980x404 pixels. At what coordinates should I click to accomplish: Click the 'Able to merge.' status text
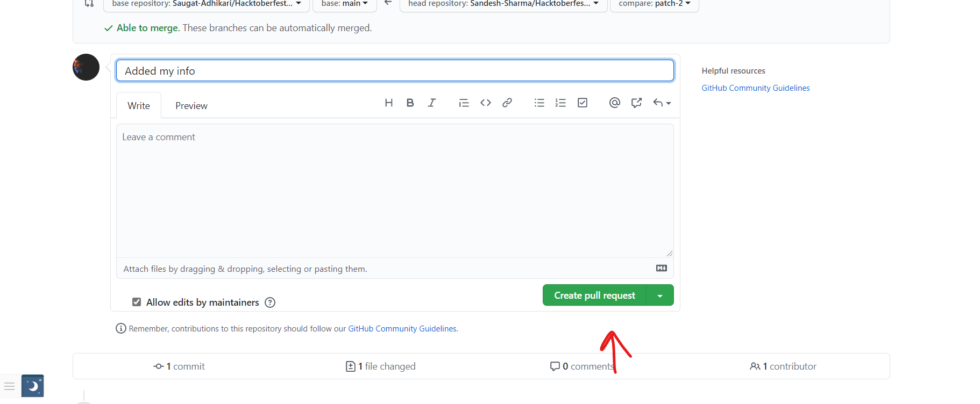tap(148, 28)
